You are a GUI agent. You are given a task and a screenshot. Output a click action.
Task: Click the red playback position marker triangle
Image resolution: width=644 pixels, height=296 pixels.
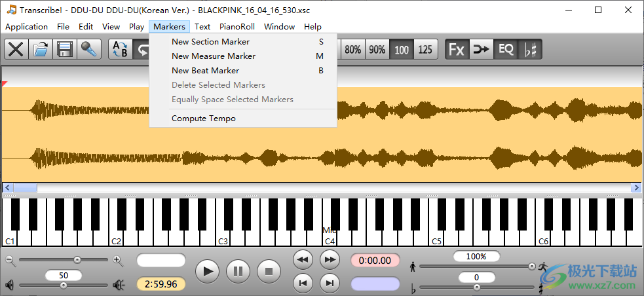tap(5, 84)
